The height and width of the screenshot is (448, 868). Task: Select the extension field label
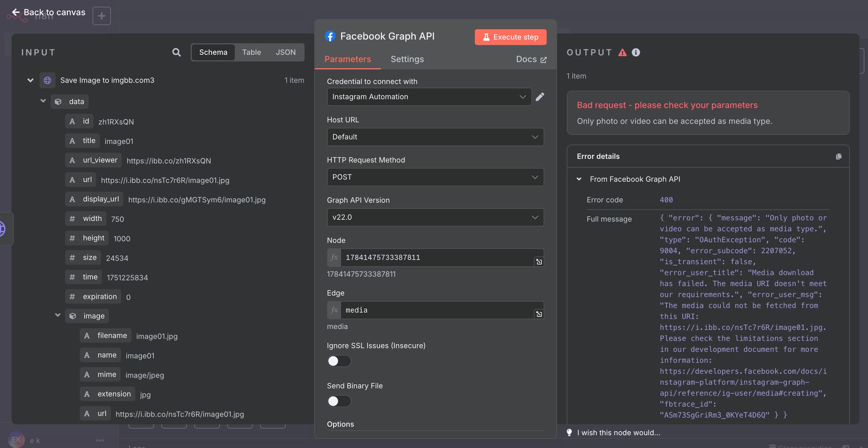[114, 394]
